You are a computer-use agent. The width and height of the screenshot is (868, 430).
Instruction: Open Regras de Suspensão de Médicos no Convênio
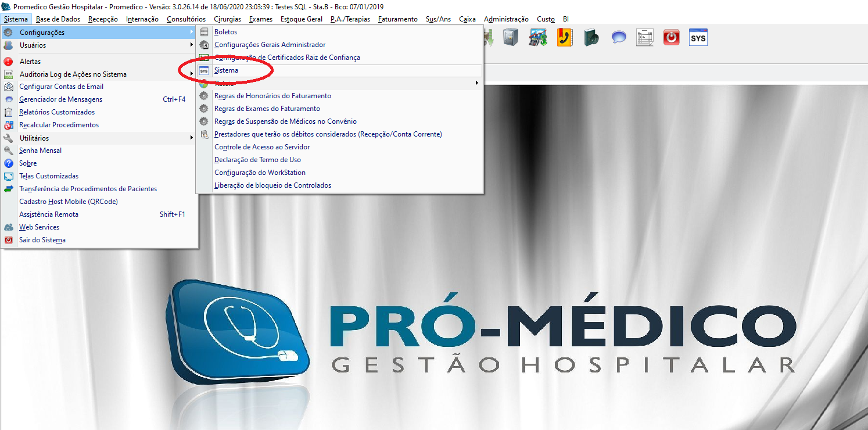click(x=339, y=121)
